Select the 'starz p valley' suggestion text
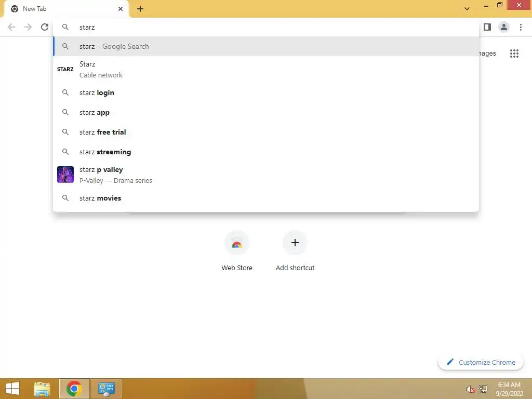 click(x=101, y=170)
